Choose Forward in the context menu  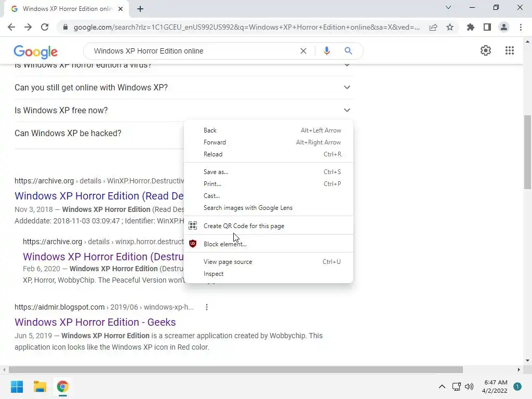(x=269, y=142)
